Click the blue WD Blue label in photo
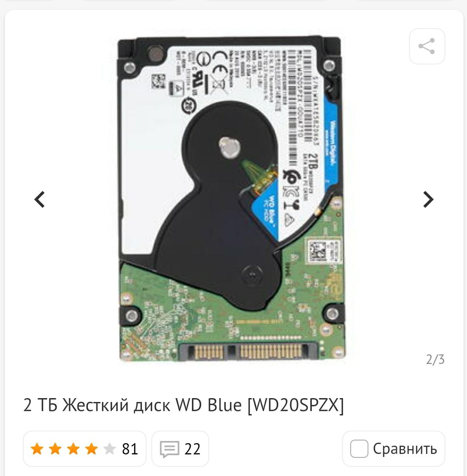467x476 pixels. 266,212
